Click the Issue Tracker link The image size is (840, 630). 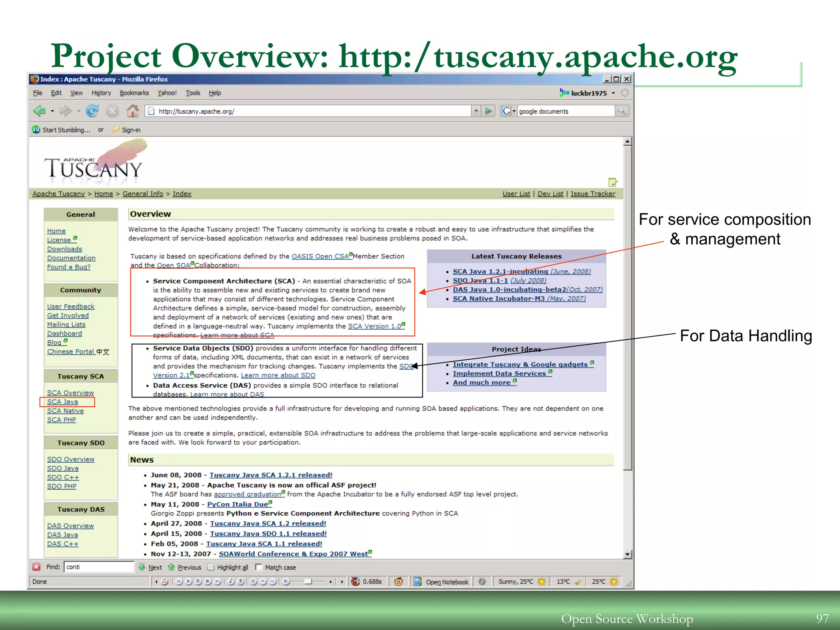(593, 194)
